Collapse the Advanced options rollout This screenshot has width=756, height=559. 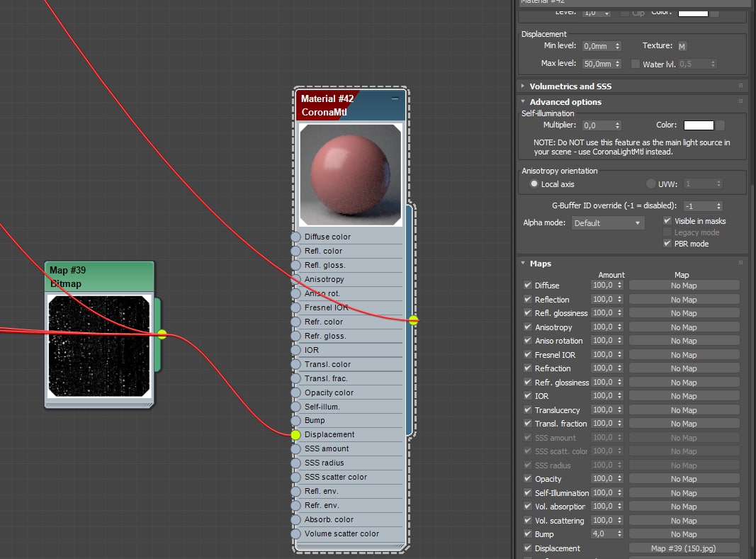pos(523,101)
